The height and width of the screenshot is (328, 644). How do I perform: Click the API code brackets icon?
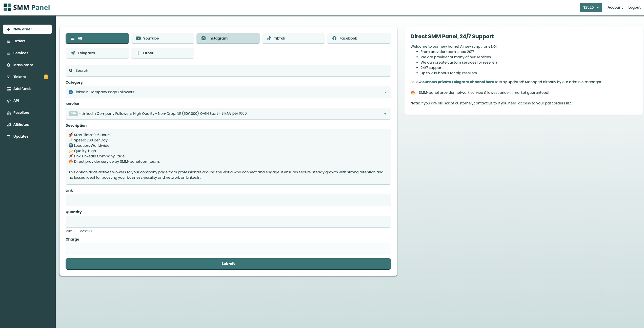click(x=9, y=101)
